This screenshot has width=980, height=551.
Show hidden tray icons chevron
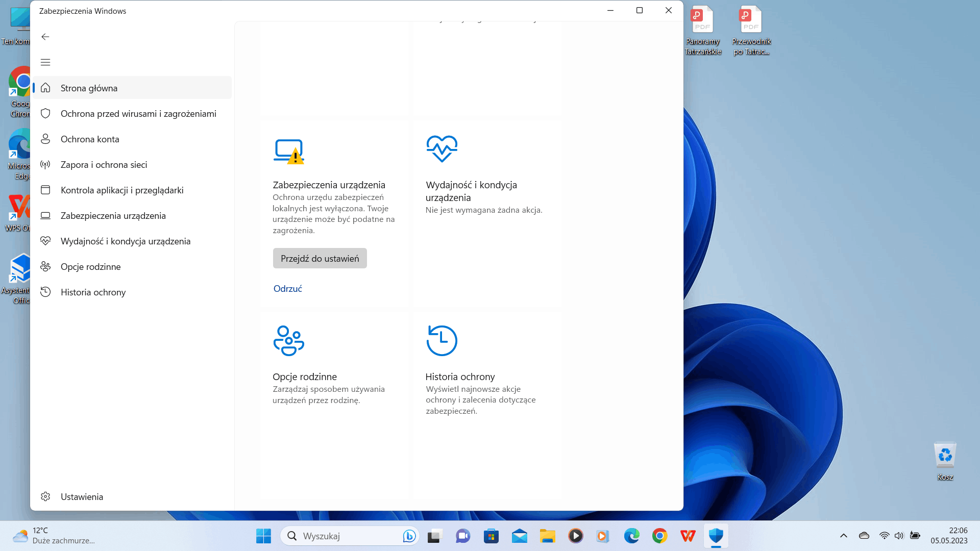click(x=843, y=536)
